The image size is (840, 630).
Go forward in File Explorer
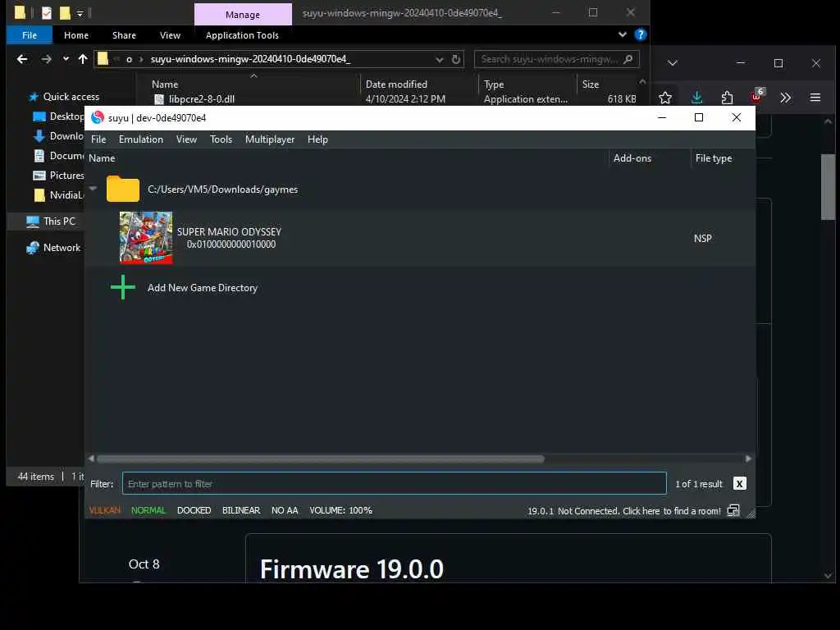[47, 59]
